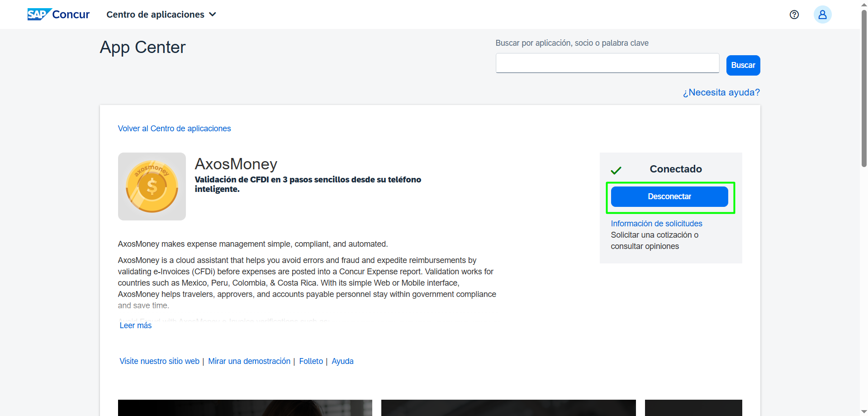
Task: Focus the application search input field
Action: click(x=607, y=63)
